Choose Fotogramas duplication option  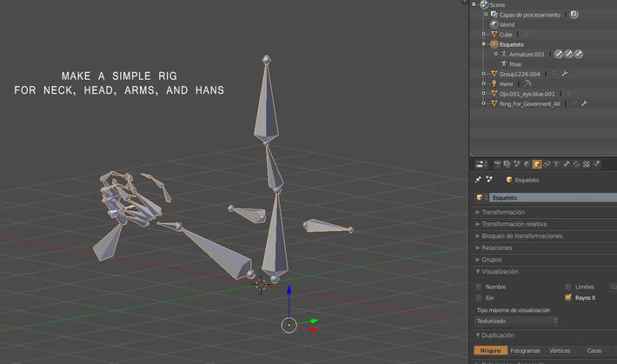[525, 350]
